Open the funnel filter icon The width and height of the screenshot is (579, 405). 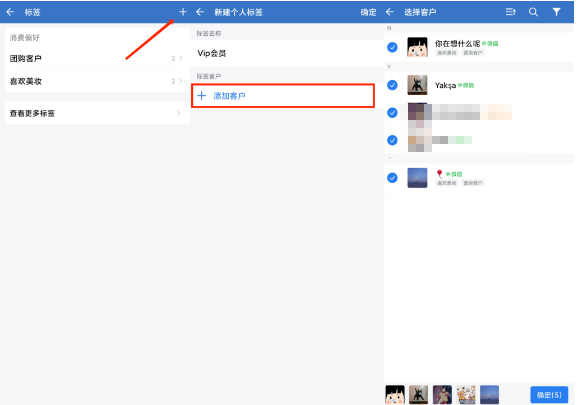point(556,12)
